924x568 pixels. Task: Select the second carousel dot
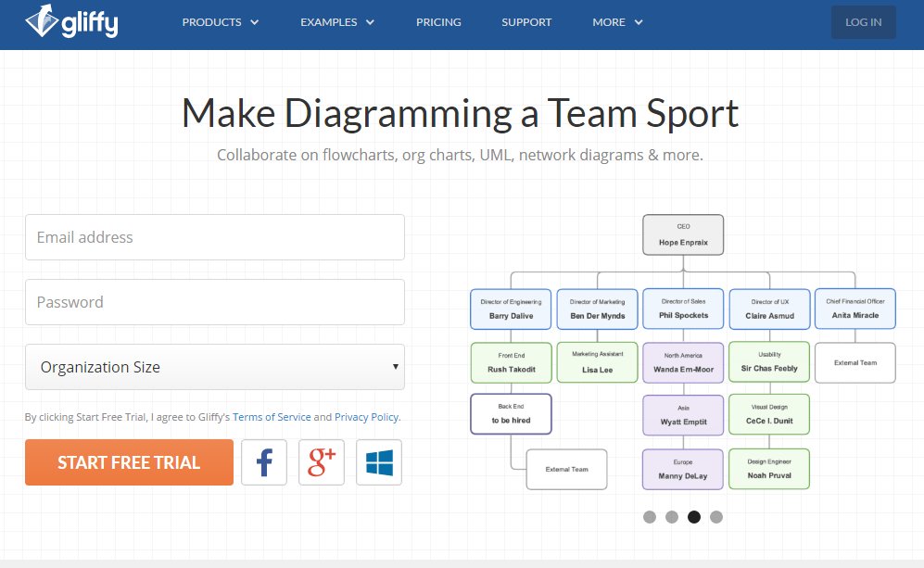[x=672, y=517]
